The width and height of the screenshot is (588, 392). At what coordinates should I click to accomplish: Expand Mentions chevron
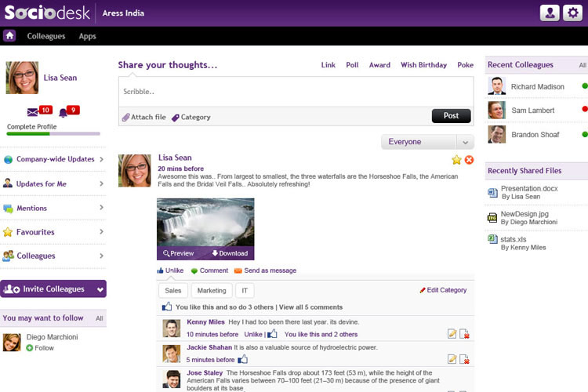(x=101, y=208)
